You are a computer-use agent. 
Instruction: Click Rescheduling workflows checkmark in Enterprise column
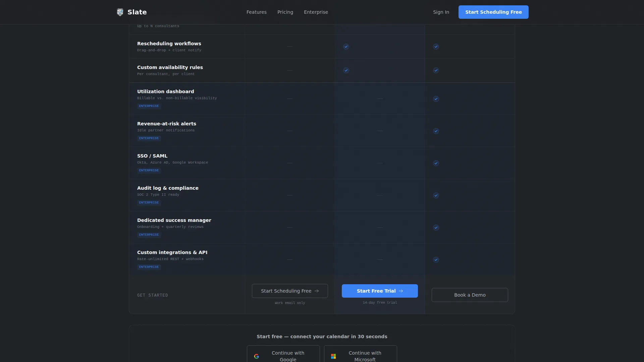tap(436, 47)
